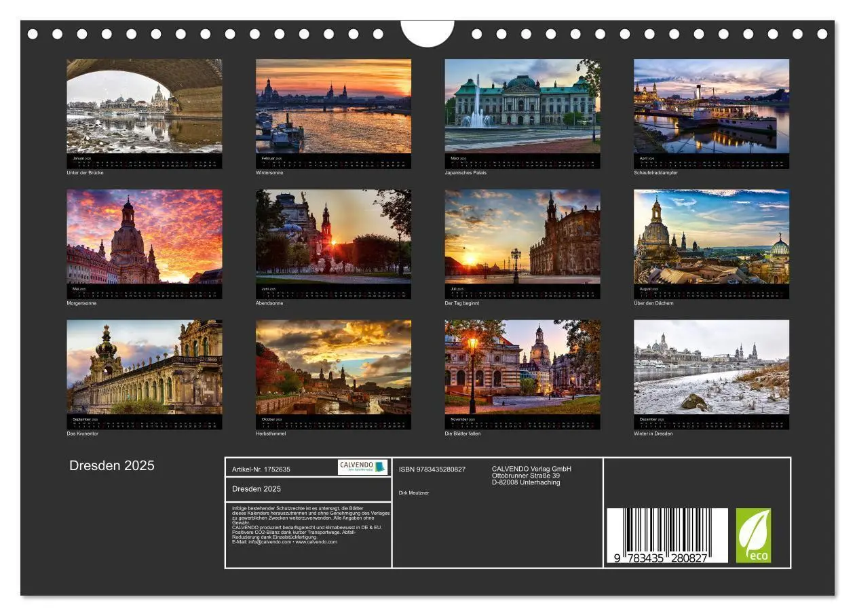Click the CALVENDO Verlag GmbH line
The height and width of the screenshot is (616, 855).
pyautogui.click(x=531, y=469)
